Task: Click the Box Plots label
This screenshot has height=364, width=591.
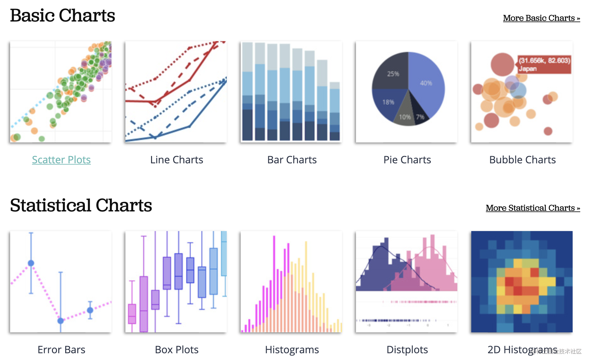Action: [177, 350]
